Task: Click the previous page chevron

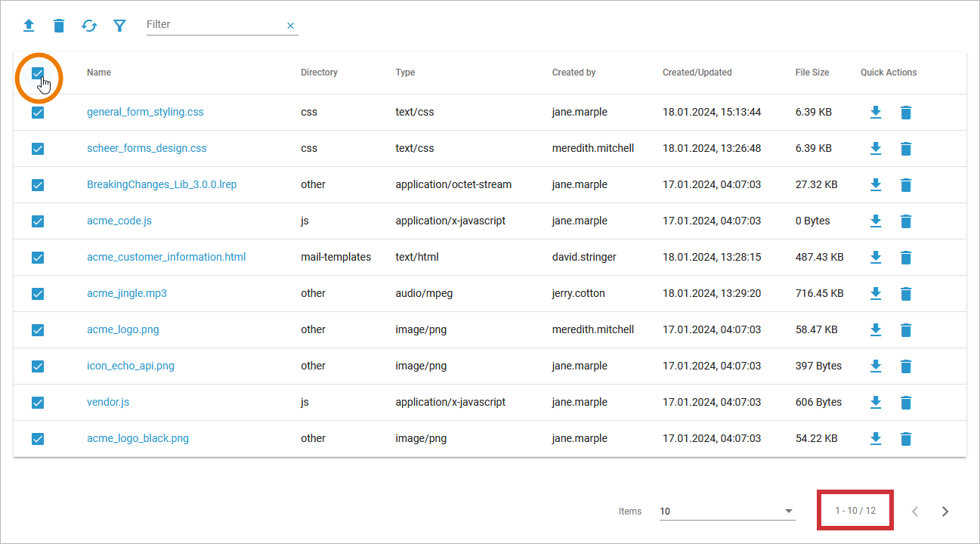Action: (x=915, y=512)
